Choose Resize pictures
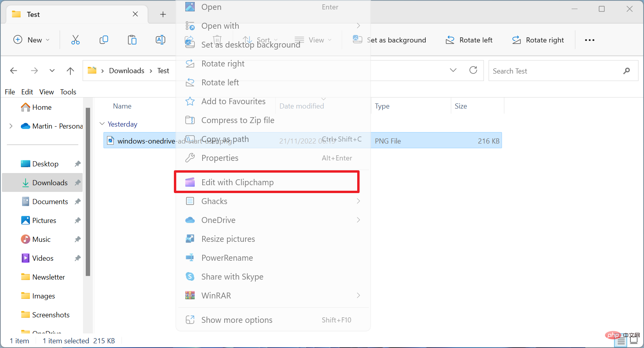Image resolution: width=644 pixels, height=348 pixels. coord(273,239)
